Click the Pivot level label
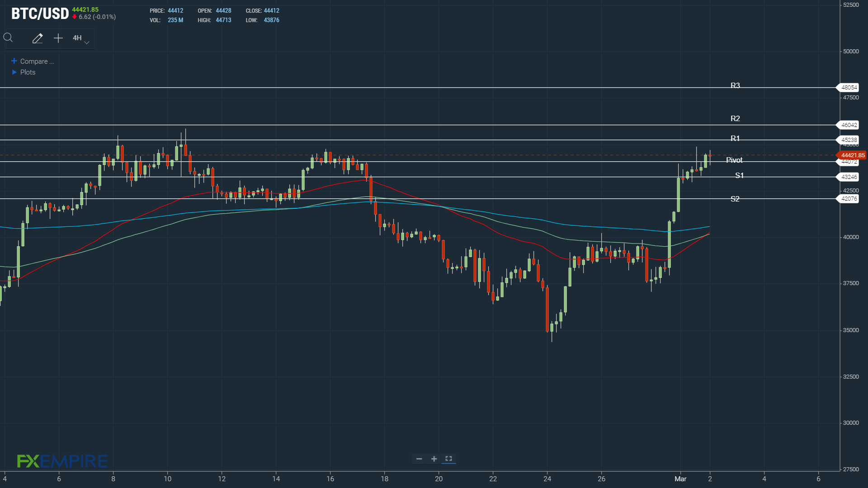868x488 pixels. [734, 160]
